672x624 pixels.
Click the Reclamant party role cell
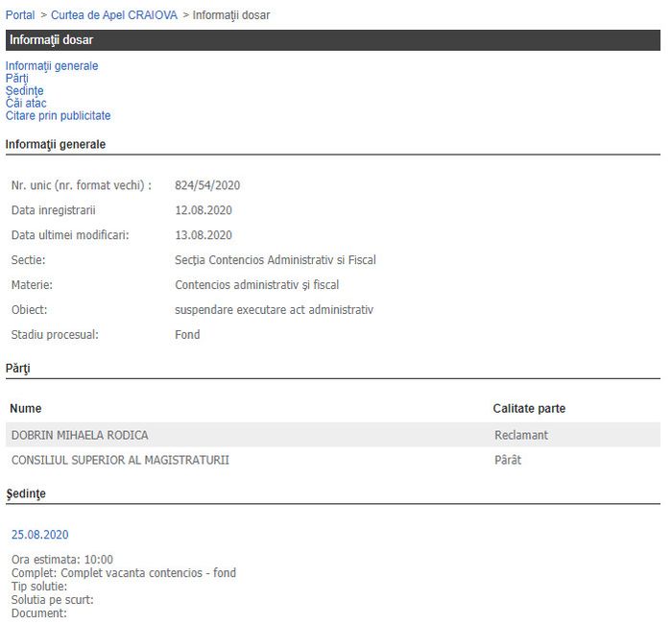(521, 435)
